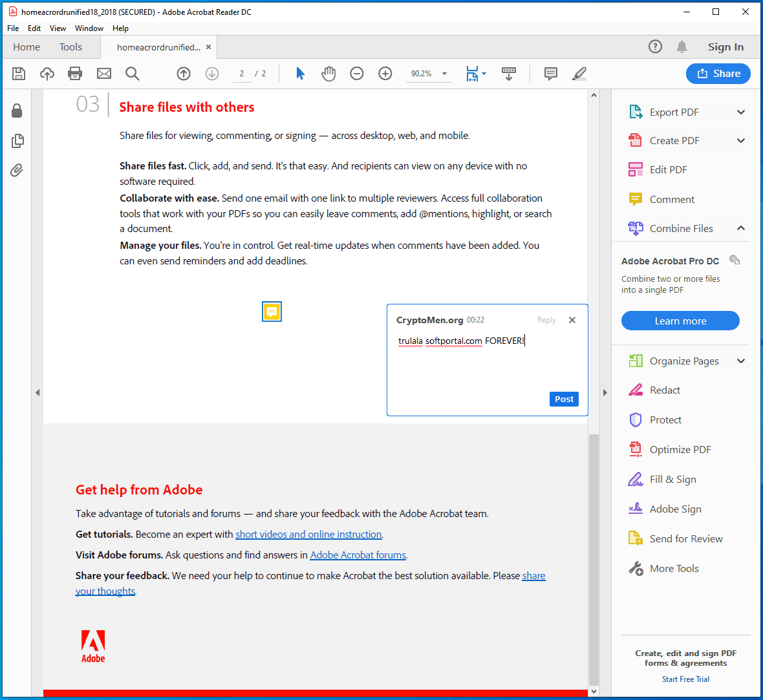Viewport: 763px width, 700px height.
Task: Open Optimize PDF tool
Action: pos(682,449)
